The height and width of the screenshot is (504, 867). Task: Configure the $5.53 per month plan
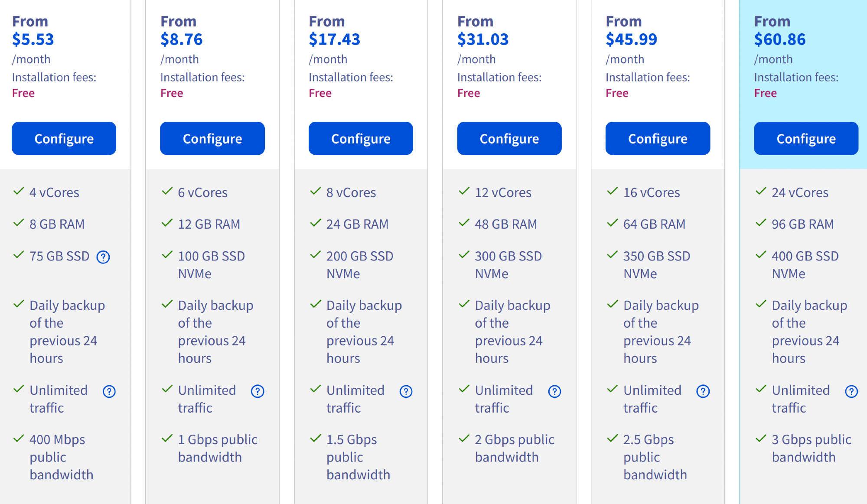coord(64,139)
